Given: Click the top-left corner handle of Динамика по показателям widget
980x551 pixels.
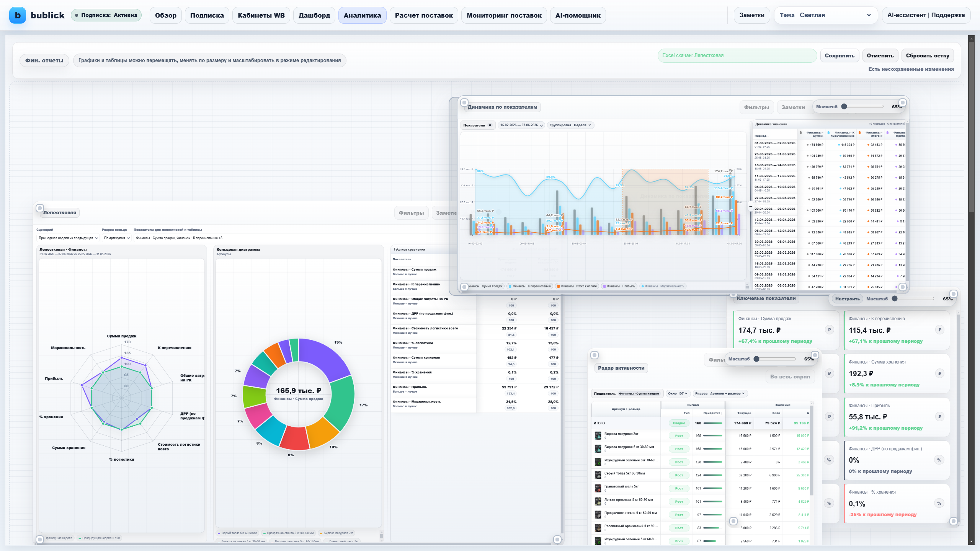Looking at the screenshot, I should 464,103.
